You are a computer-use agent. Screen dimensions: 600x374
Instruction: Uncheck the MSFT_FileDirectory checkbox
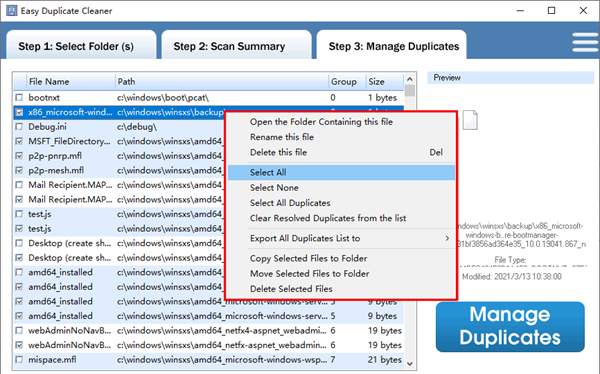[19, 141]
